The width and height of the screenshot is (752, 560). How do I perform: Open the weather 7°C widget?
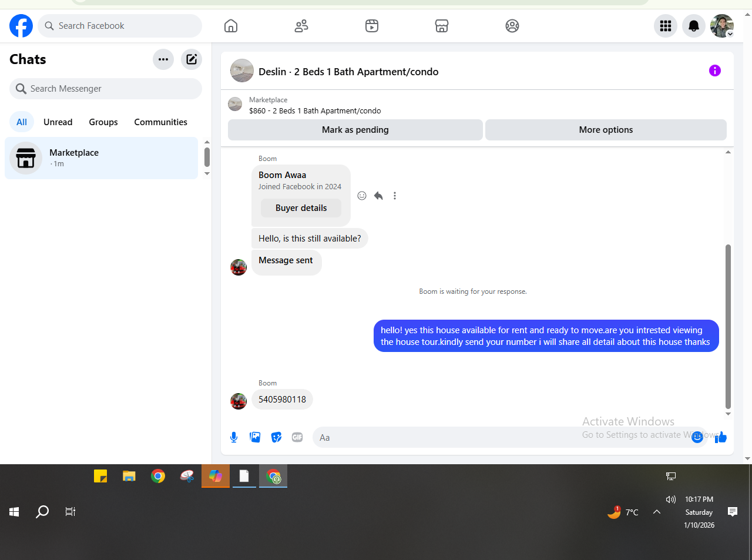(x=623, y=512)
